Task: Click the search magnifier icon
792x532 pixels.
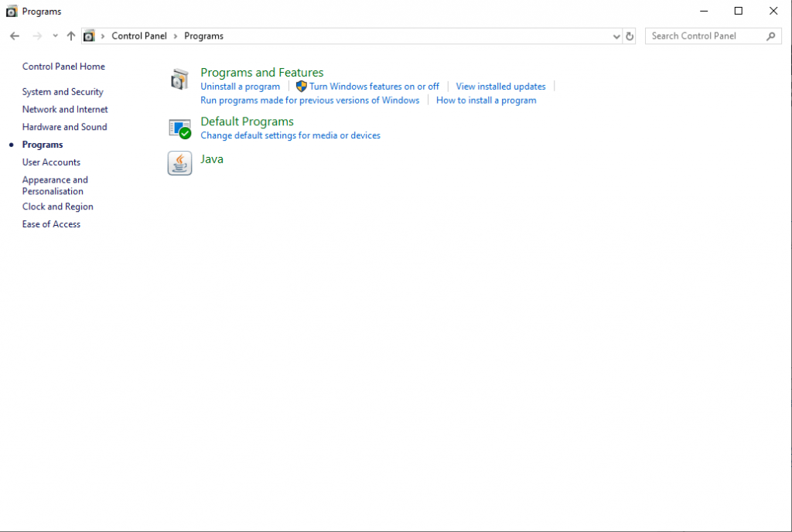Action: 771,36
